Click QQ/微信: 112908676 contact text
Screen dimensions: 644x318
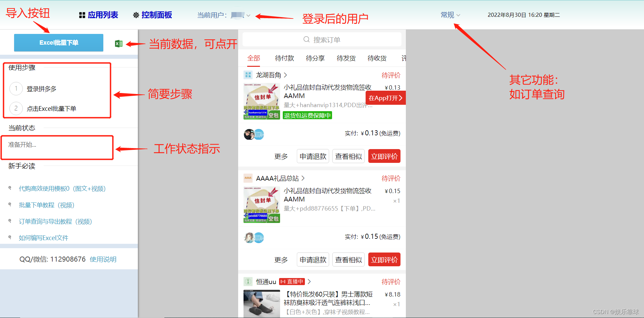point(52,259)
